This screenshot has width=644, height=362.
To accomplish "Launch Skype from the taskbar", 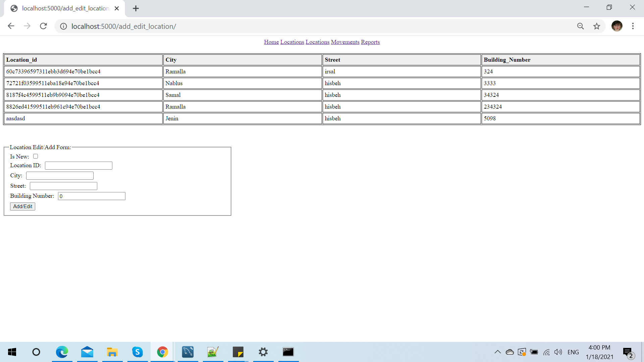I will (x=137, y=352).
